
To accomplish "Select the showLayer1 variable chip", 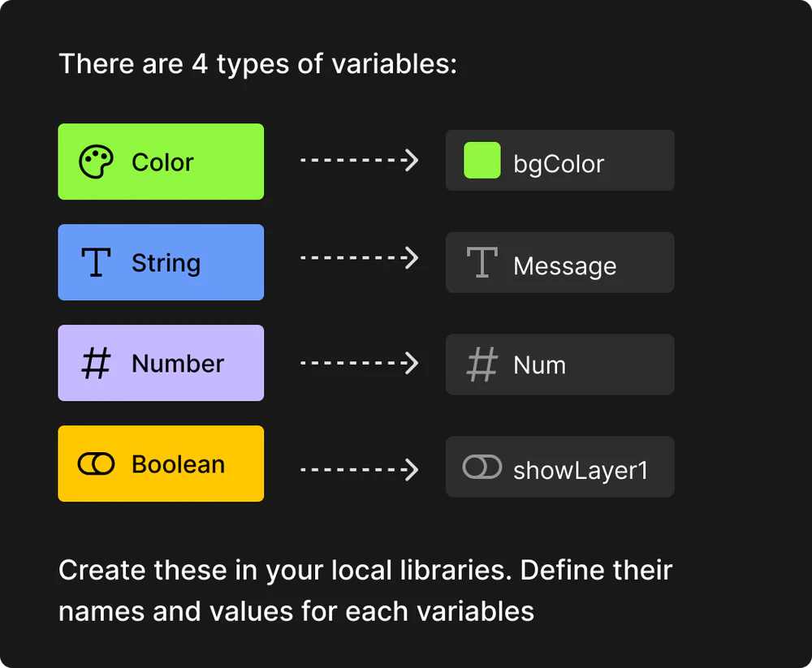I will [x=560, y=467].
